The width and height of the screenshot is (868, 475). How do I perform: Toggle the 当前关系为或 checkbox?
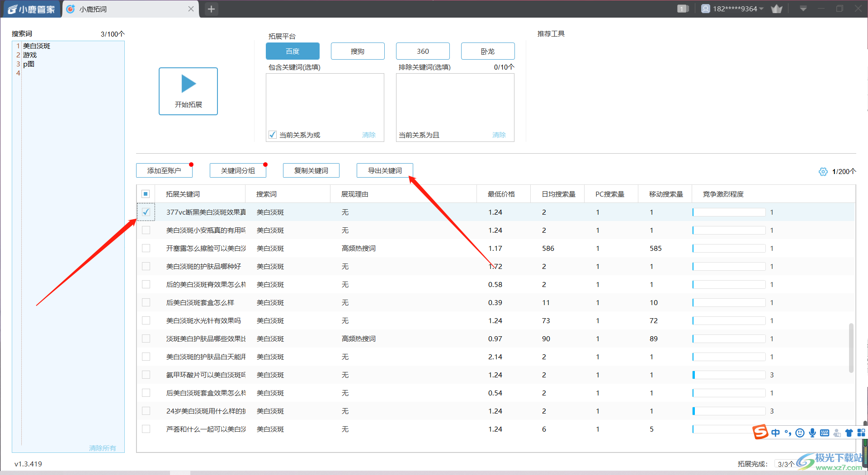coord(273,135)
